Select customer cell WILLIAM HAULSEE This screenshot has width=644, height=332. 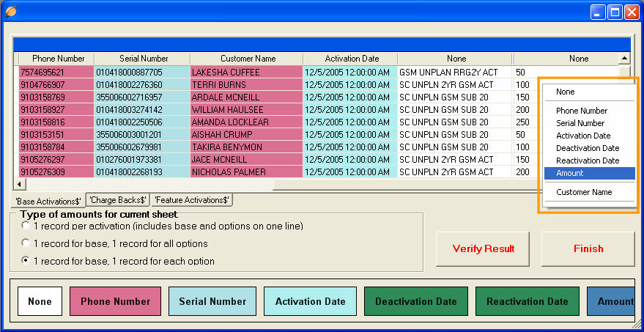pyautogui.click(x=246, y=110)
